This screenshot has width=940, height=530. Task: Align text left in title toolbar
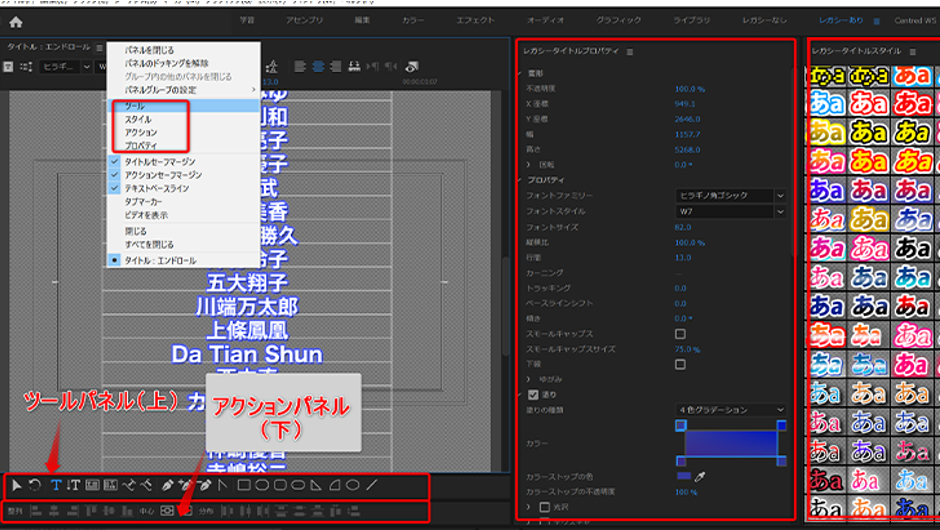coord(300,67)
